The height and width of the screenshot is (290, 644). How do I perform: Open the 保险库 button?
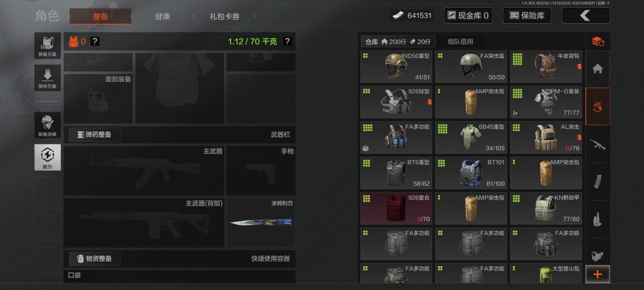tap(527, 15)
